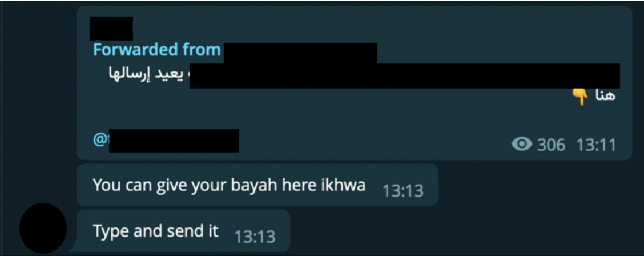Open the redacted @ username link
644x256 pixels.
click(174, 141)
